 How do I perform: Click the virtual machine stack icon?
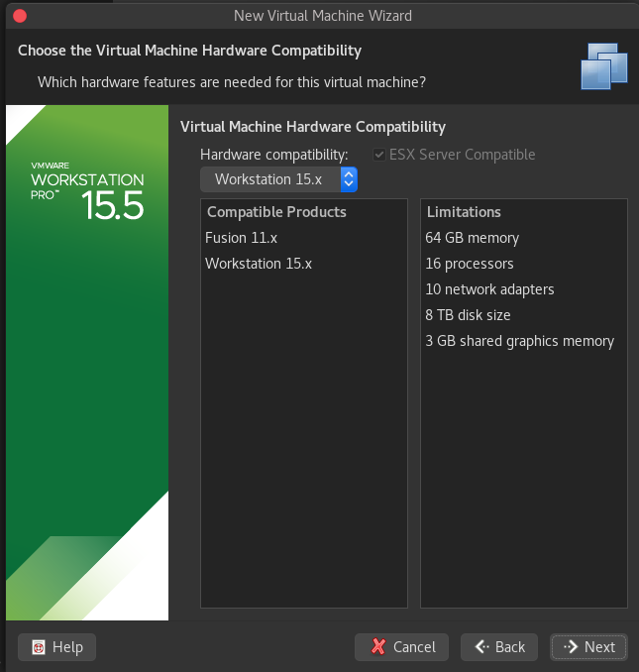tap(604, 66)
